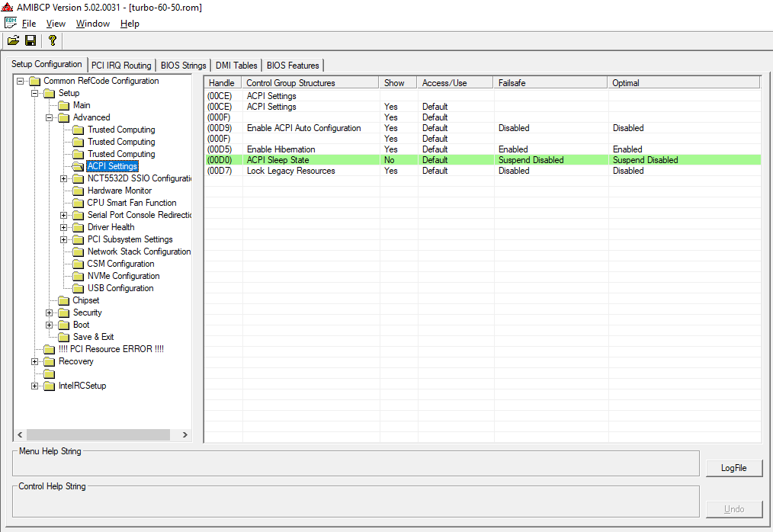The width and height of the screenshot is (773, 532).
Task: Click the ROM document icon beside File
Action: [x=11, y=23]
